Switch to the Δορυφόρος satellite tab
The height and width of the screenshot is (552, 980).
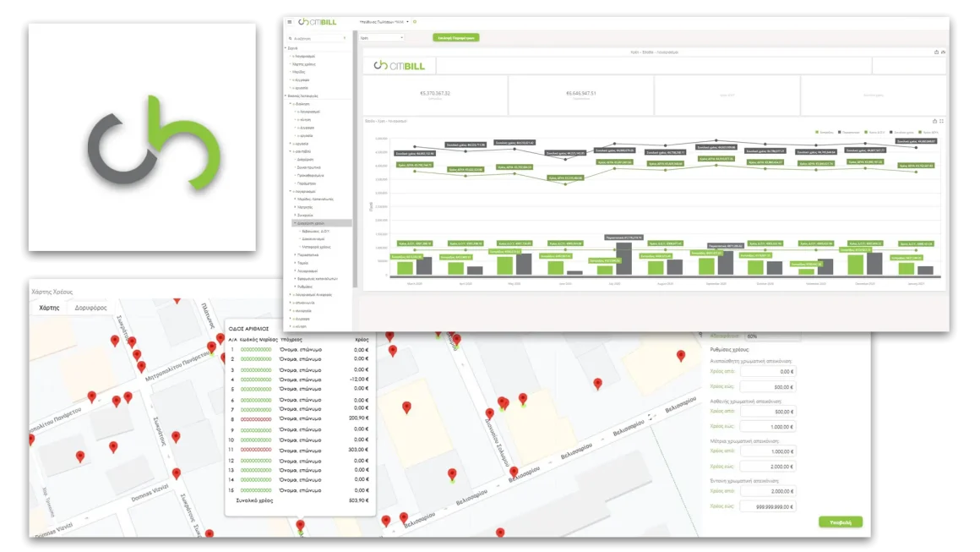[90, 308]
